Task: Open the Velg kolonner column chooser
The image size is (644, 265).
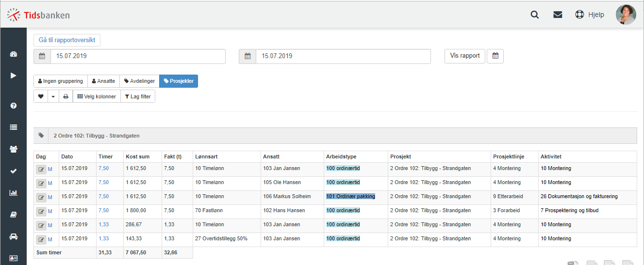Action: pos(97,96)
